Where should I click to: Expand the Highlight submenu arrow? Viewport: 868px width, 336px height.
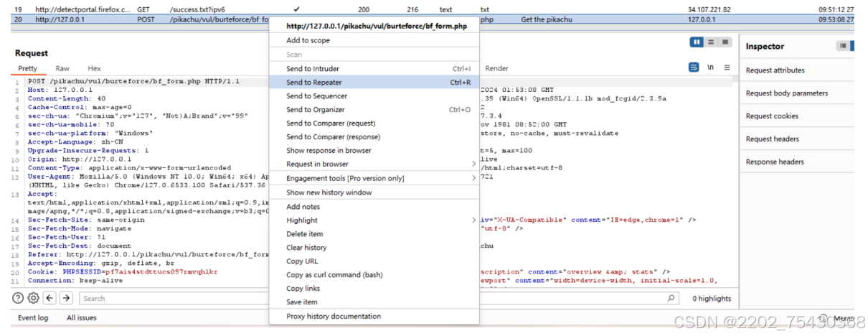(x=473, y=220)
